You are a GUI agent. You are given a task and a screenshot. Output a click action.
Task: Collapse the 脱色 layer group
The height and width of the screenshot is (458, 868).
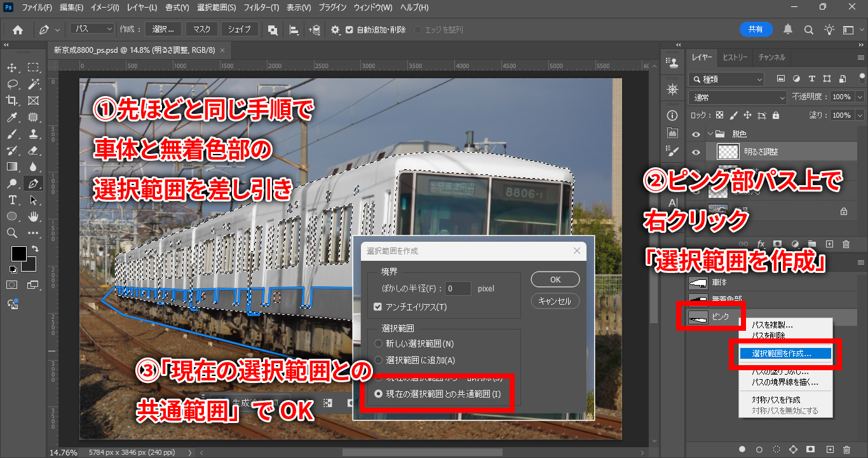tap(710, 134)
